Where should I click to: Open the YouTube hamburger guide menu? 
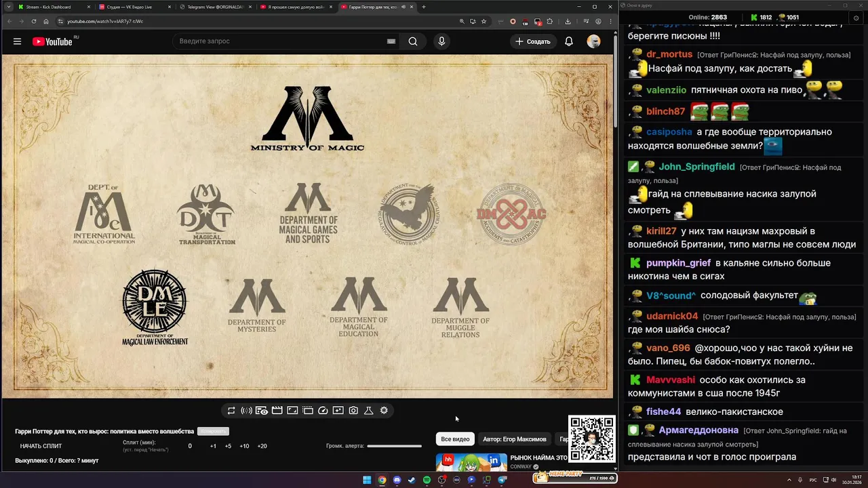[17, 41]
